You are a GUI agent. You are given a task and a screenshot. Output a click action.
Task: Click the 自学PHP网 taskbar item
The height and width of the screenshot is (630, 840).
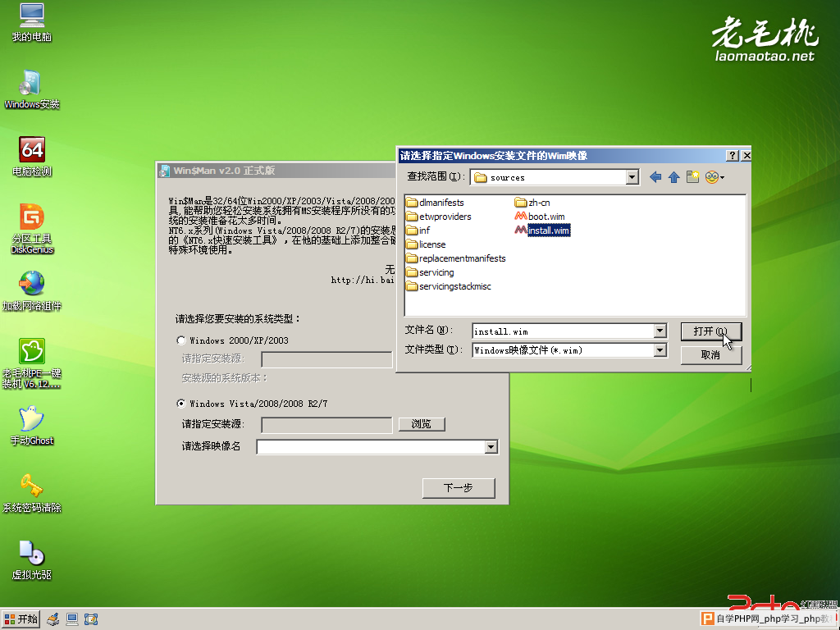(769, 619)
